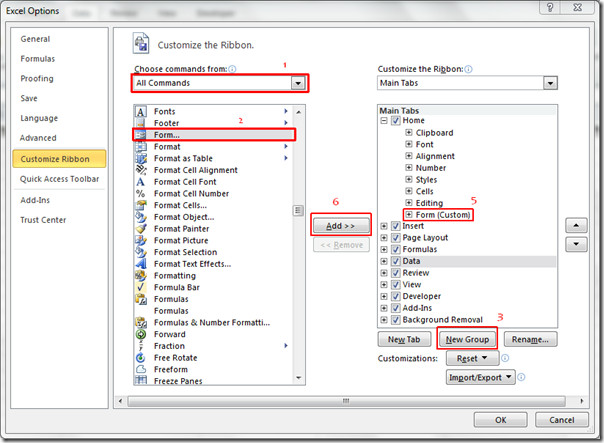
Task: Open the Formulas options category
Action: [38, 59]
